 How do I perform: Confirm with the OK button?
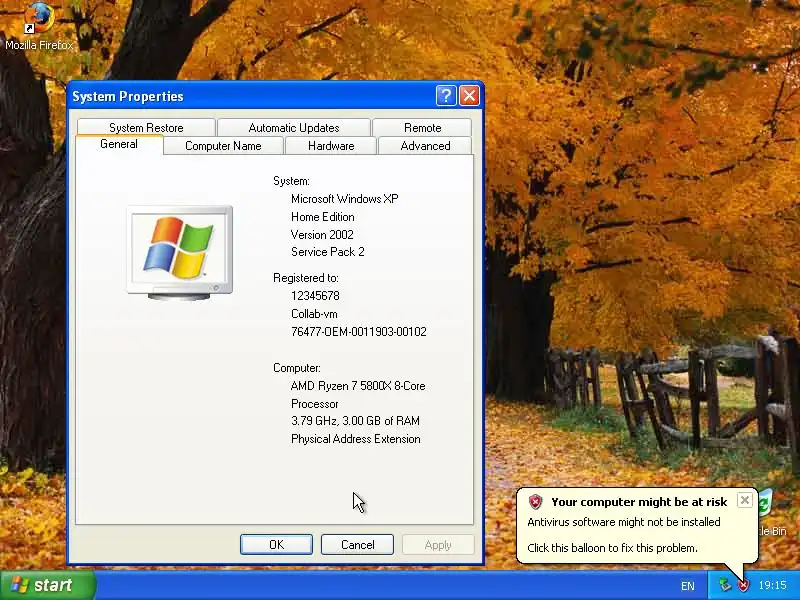[x=277, y=544]
